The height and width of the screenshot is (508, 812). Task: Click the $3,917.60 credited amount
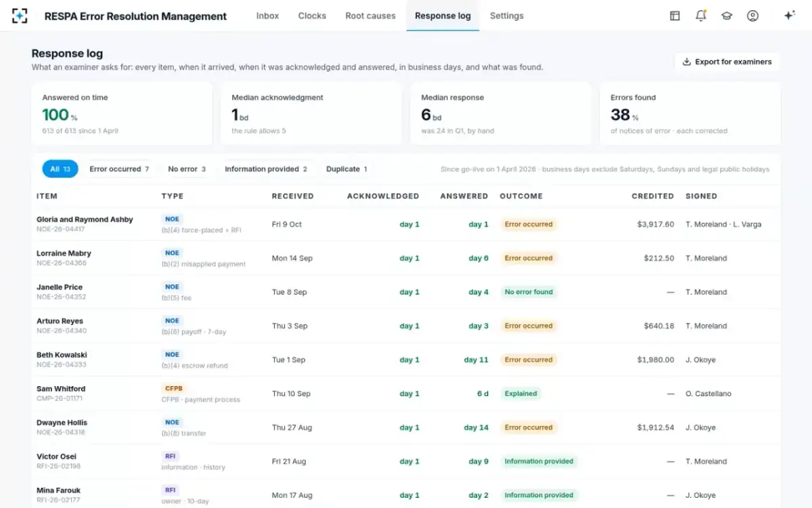tap(656, 224)
